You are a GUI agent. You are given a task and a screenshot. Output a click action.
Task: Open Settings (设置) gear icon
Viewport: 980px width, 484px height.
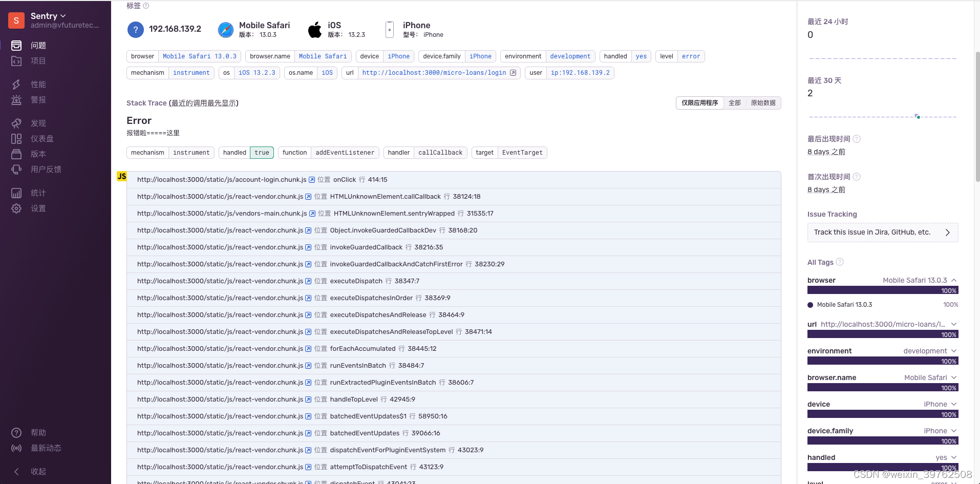pyautogui.click(x=16, y=208)
